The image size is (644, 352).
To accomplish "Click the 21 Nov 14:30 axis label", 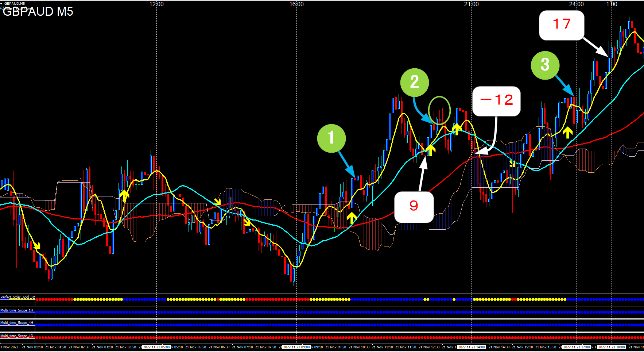I will tap(499, 347).
